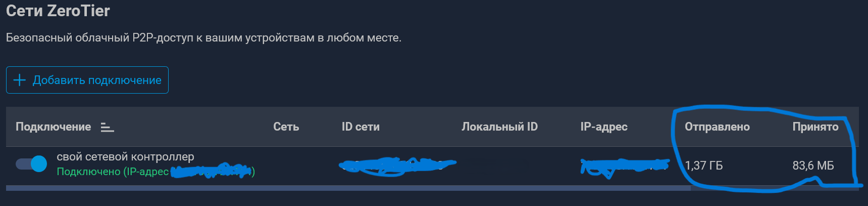
Task: Select the Сеть column header
Action: [x=286, y=127]
